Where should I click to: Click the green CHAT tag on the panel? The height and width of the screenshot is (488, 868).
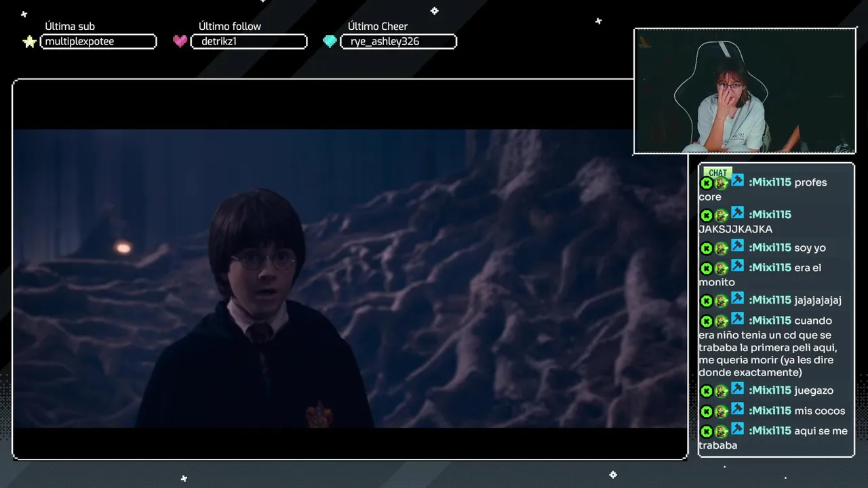tap(717, 173)
